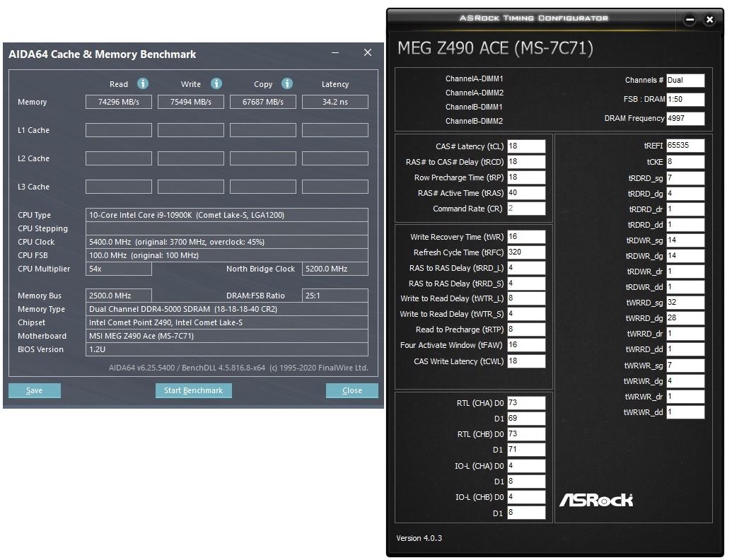The height and width of the screenshot is (560, 732).
Task: Click Start Benchmark button
Action: [x=193, y=390]
